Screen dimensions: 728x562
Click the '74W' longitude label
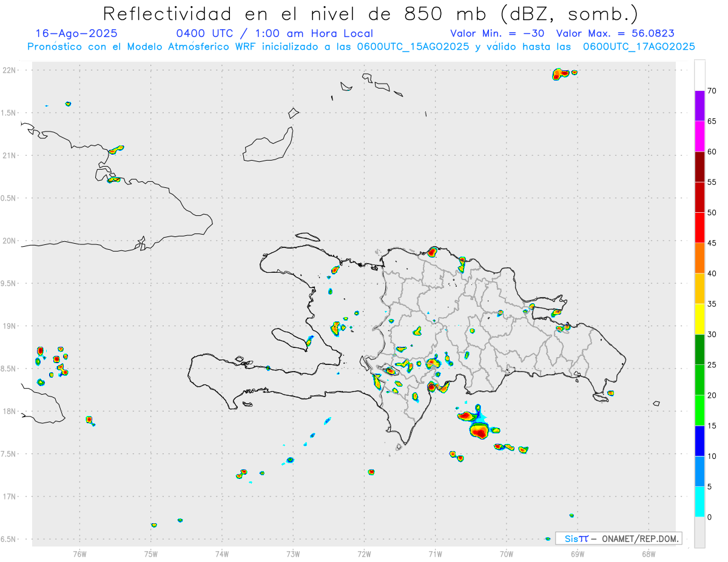coord(222,554)
